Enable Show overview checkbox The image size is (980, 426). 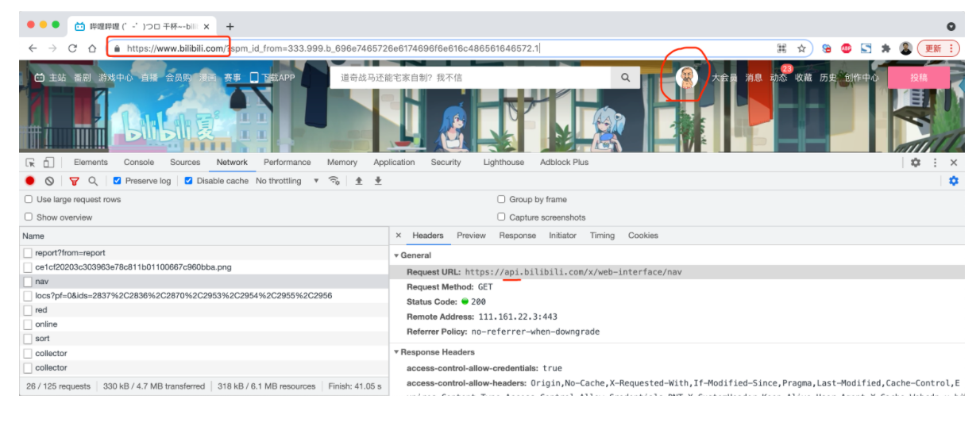29,217
